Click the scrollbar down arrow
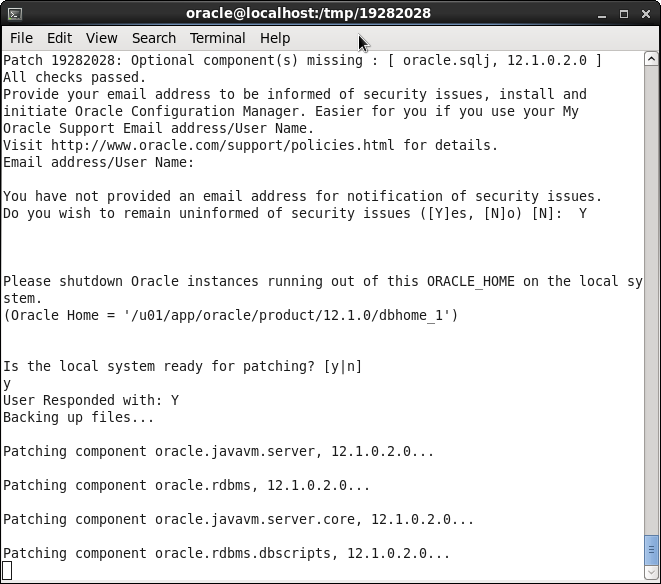This screenshot has height=584, width=661. click(x=651, y=573)
